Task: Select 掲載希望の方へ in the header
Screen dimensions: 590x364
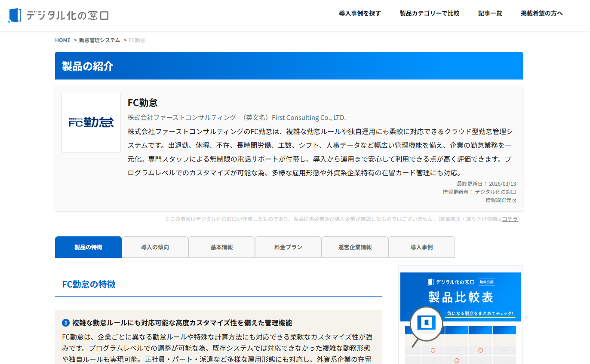Action: pos(541,13)
